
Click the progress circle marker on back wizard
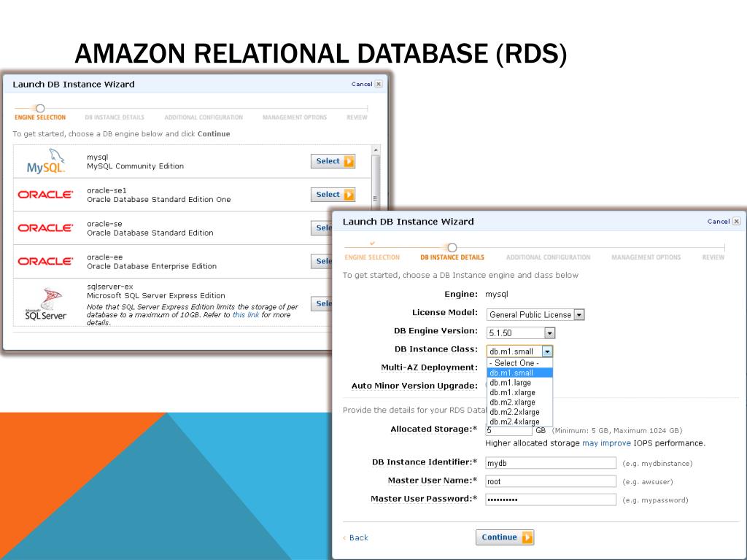[41, 109]
